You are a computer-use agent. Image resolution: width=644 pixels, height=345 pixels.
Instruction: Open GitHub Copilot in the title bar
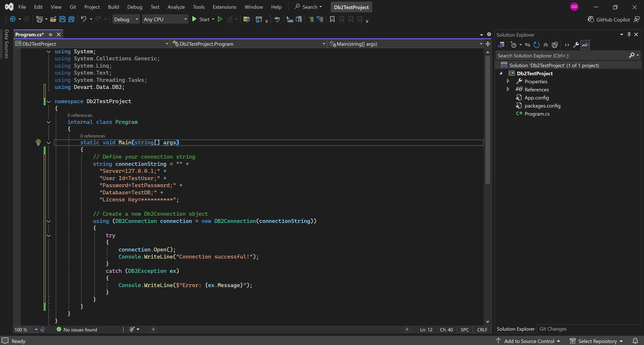click(608, 19)
